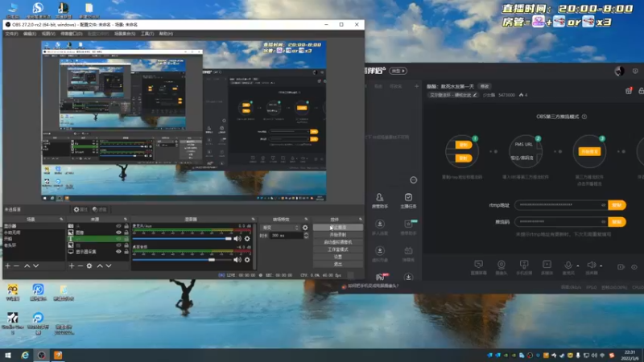Open 主播任务 in live companion sidebar

(408, 200)
